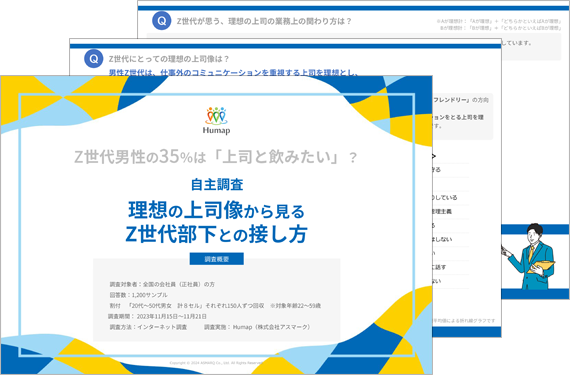The width and height of the screenshot is (570, 375).
Task: Select the front cover slide thumbnail
Action: [216, 225]
